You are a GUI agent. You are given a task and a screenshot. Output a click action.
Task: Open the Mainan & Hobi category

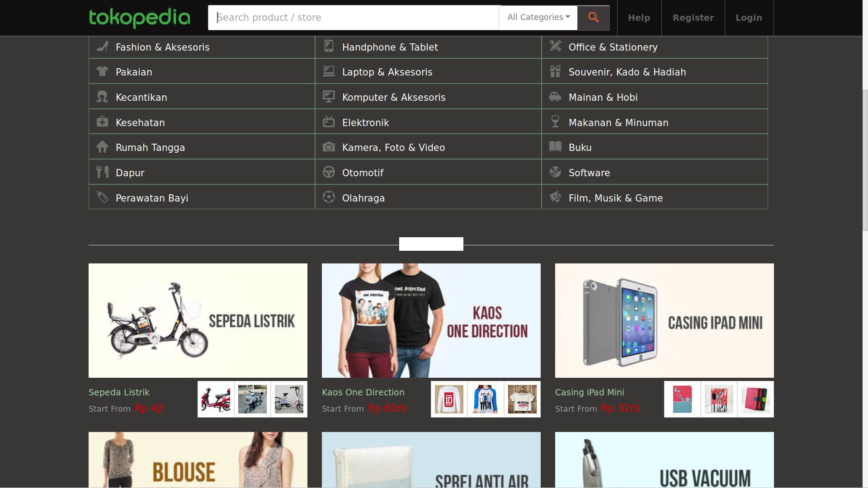(x=655, y=97)
